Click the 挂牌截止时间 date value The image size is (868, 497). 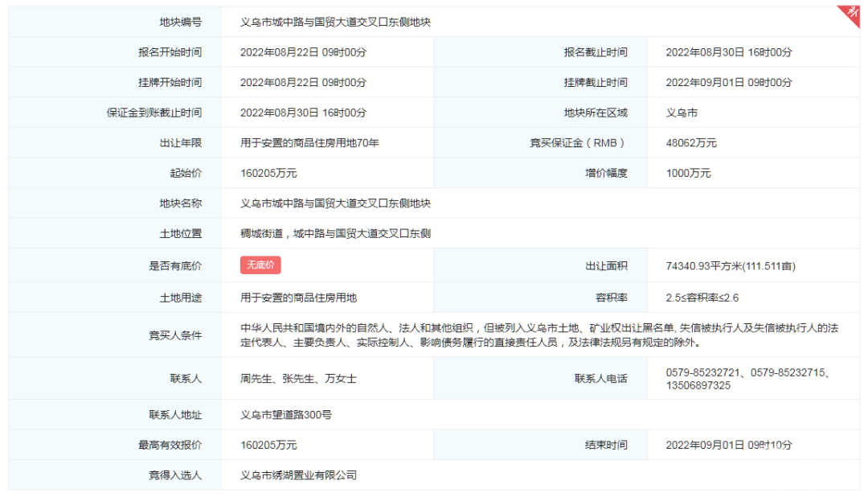tap(728, 83)
